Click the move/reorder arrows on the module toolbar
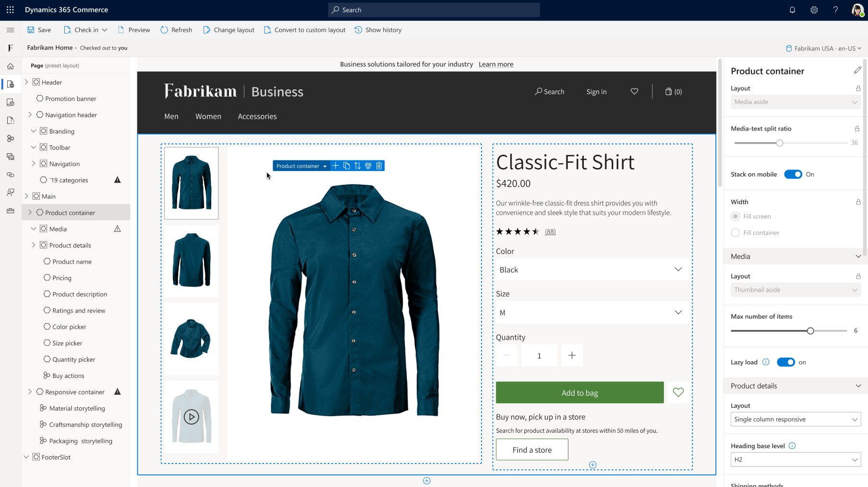The width and height of the screenshot is (868, 487). pos(357,165)
